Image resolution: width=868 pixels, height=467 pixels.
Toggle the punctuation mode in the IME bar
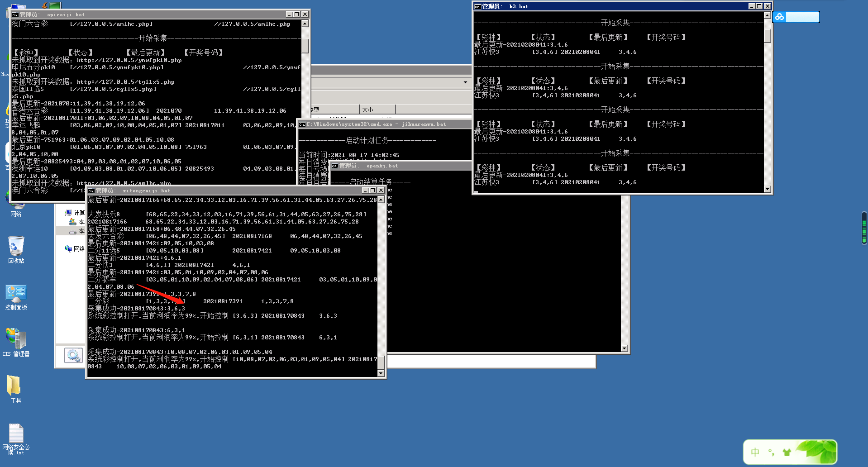(771, 452)
